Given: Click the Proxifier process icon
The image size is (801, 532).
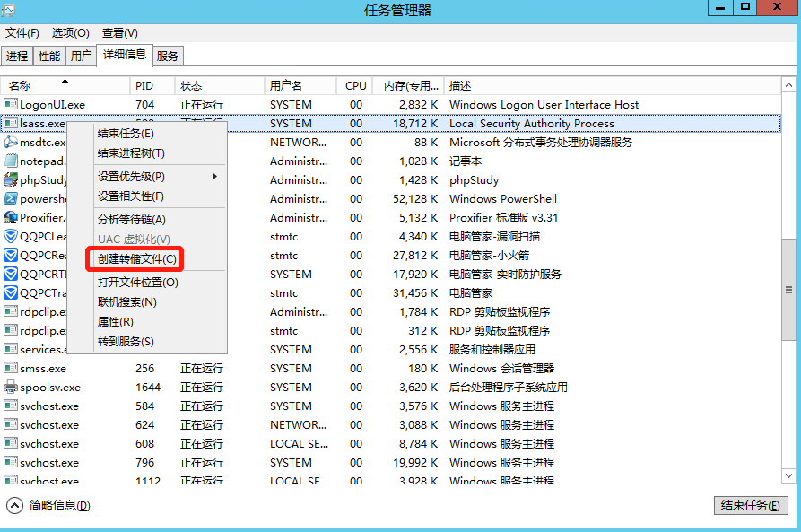Looking at the screenshot, I should (x=10, y=218).
